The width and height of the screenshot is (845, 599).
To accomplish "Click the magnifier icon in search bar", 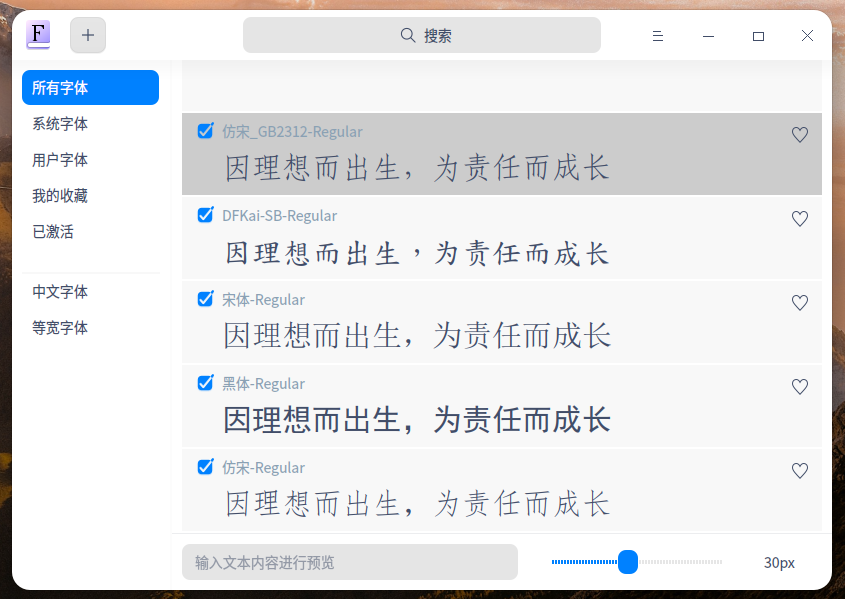I will coord(408,36).
